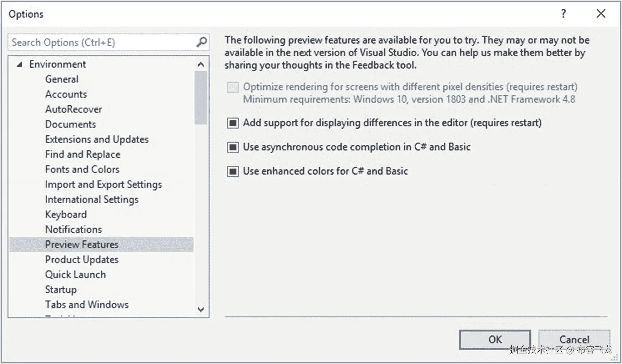Click the Cancel button

[x=574, y=339]
